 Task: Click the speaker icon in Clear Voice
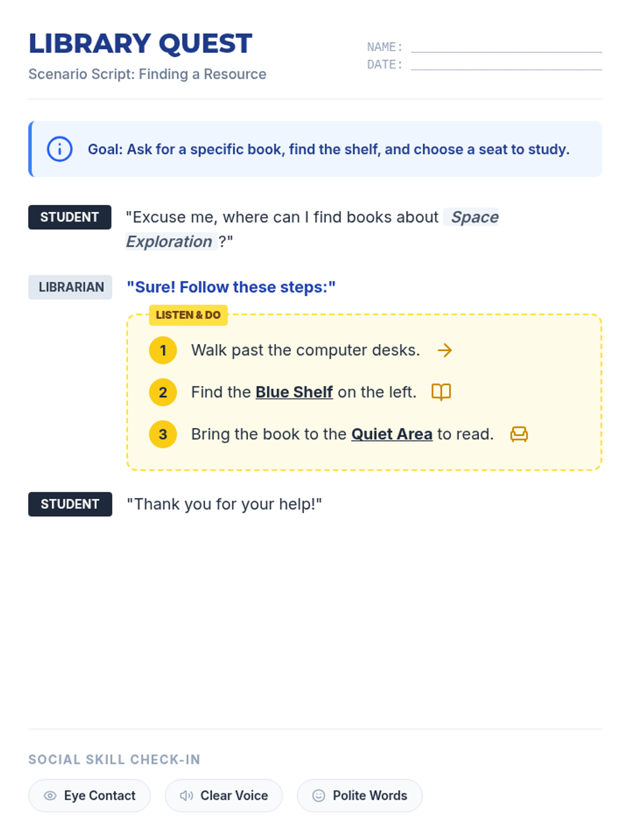pyautogui.click(x=186, y=795)
